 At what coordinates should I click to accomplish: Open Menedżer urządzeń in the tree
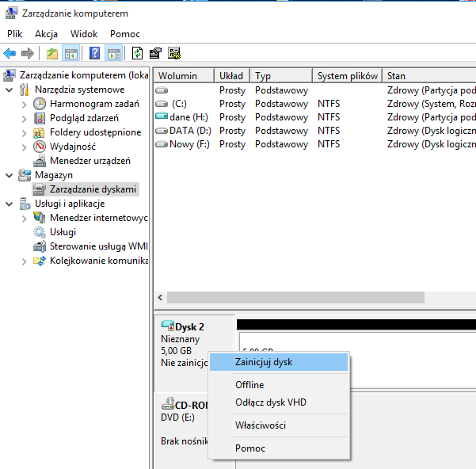(90, 161)
